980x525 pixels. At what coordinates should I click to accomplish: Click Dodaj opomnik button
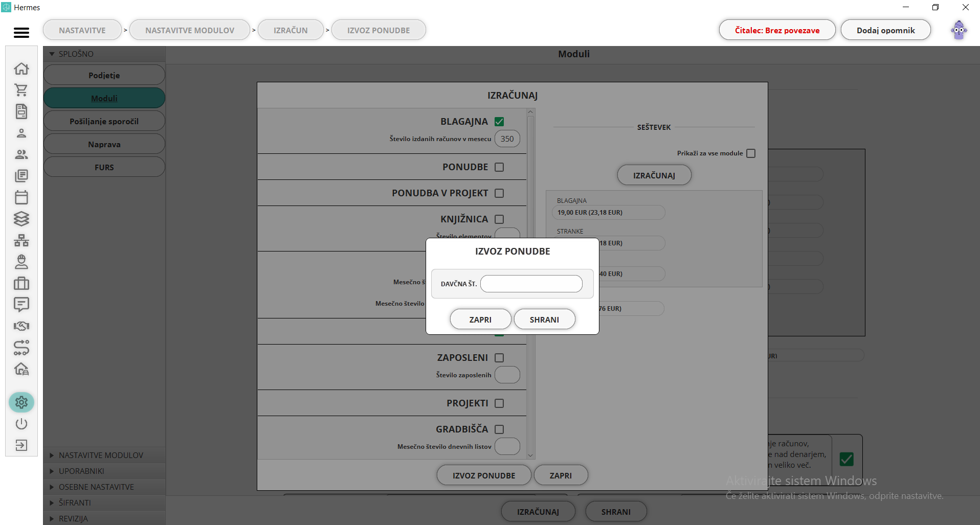pos(886,30)
